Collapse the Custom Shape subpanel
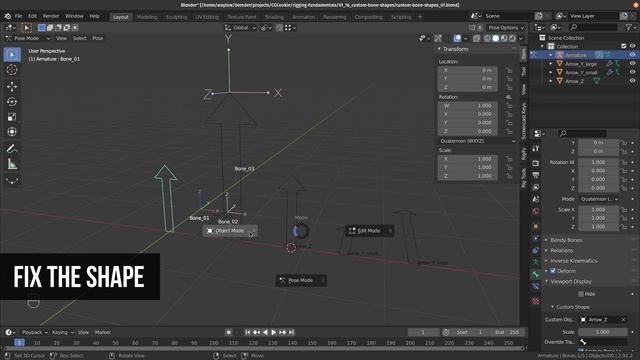Screen dimensions: 640x360 [x=573, y=307]
